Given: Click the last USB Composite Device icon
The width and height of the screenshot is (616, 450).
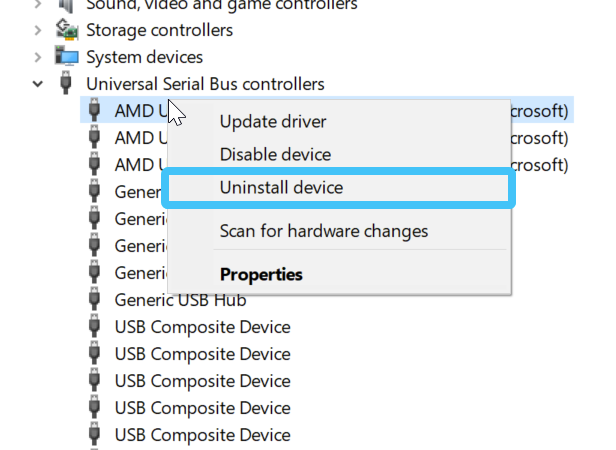Looking at the screenshot, I should click(x=94, y=435).
